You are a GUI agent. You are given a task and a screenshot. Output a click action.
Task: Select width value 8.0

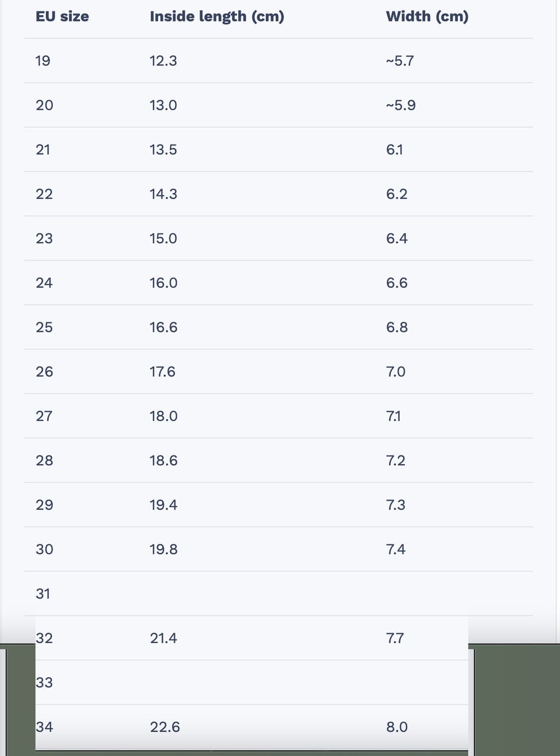click(397, 727)
